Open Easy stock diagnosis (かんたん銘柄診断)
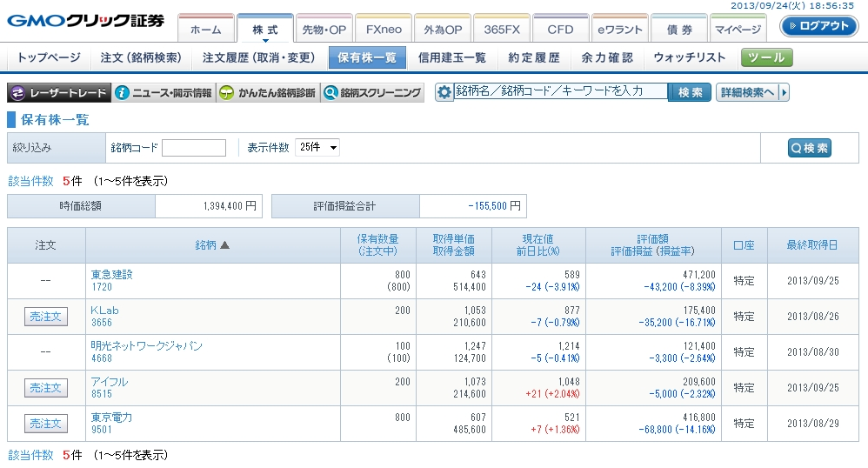This screenshot has width=868, height=468. pos(268,93)
